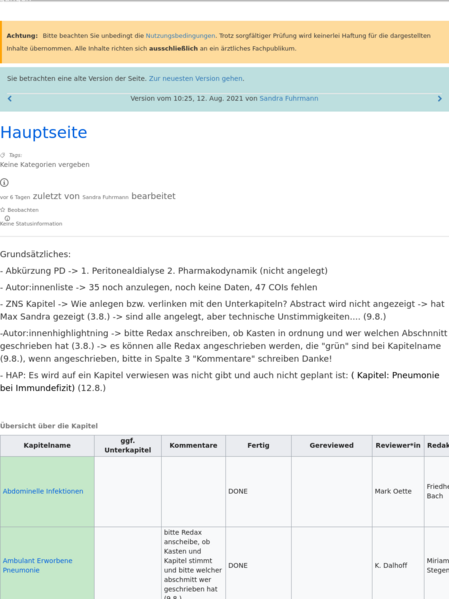Viewport: 449px width, 599px height.
Task: Click the 'Grundsätzliches:' heading text
Action: [36, 254]
